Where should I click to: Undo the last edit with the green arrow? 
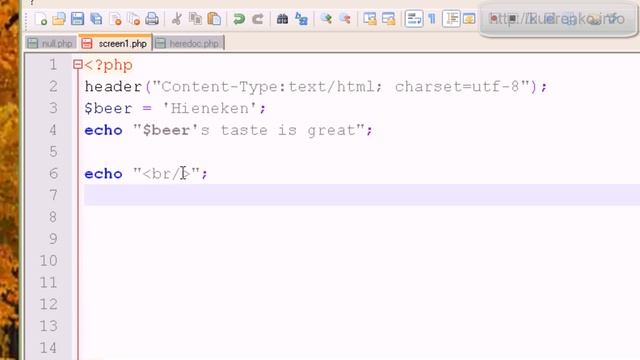[239, 19]
